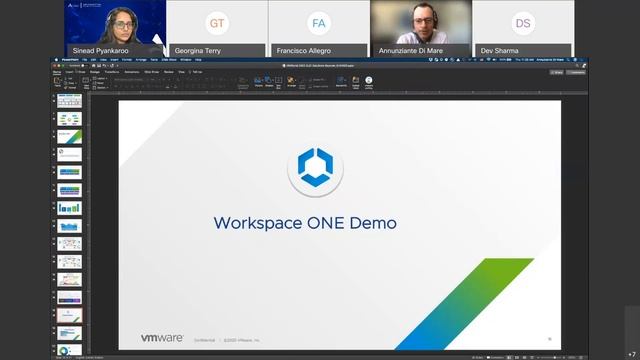Switch to the Review ribbon tab

(169, 72)
